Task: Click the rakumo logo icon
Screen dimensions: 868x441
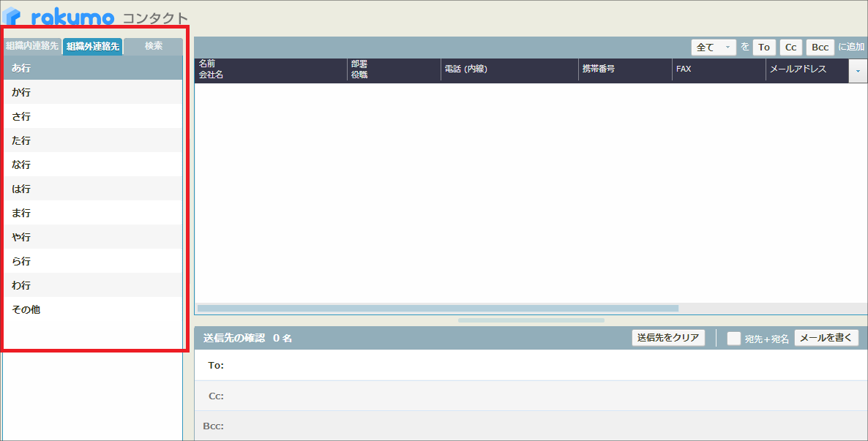Action: click(12, 16)
